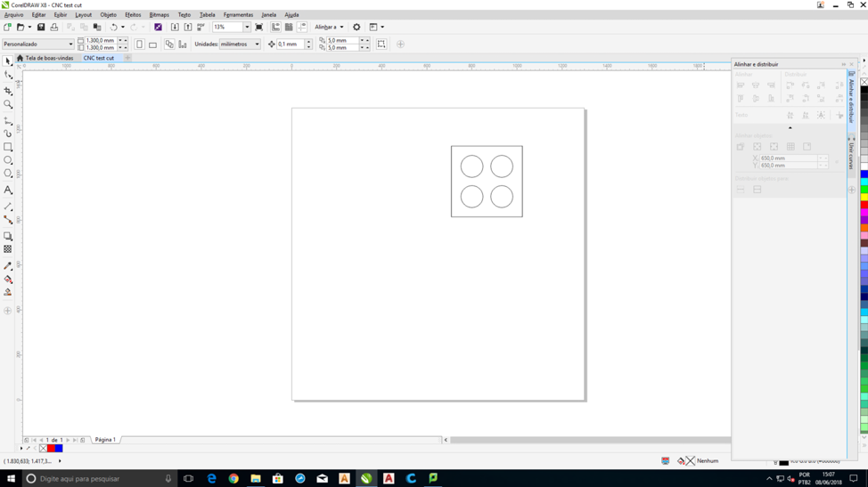Select the Drop Shadow tool

click(x=8, y=236)
